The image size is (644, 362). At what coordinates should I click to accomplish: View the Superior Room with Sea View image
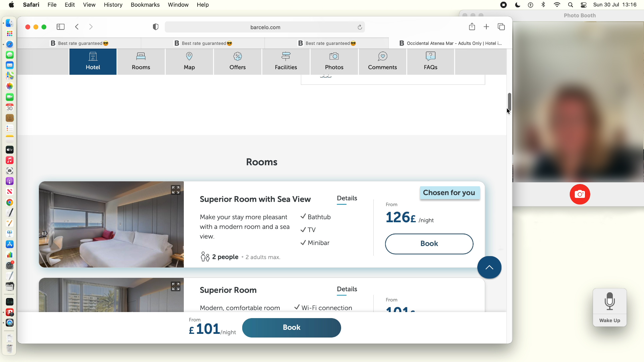click(x=111, y=224)
